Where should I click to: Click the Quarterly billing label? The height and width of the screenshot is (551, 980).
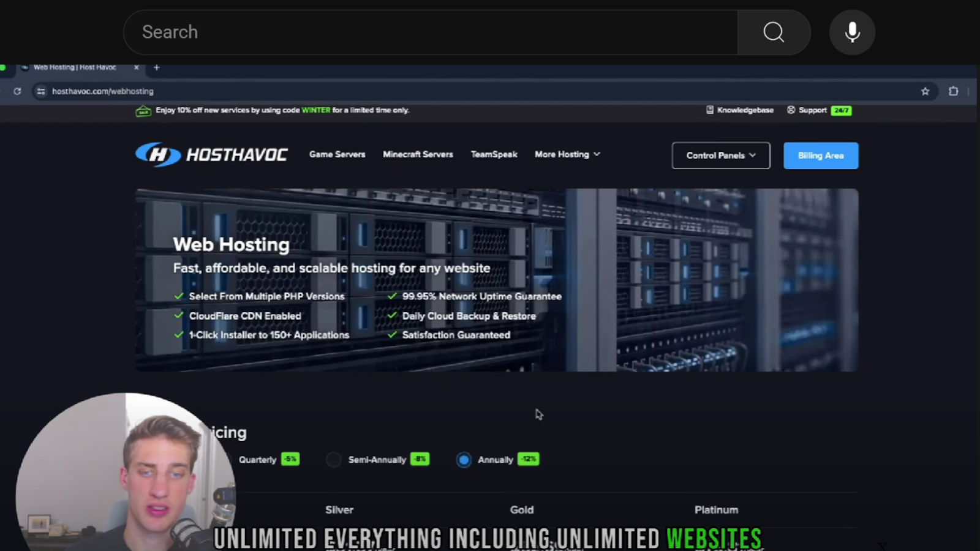point(257,460)
